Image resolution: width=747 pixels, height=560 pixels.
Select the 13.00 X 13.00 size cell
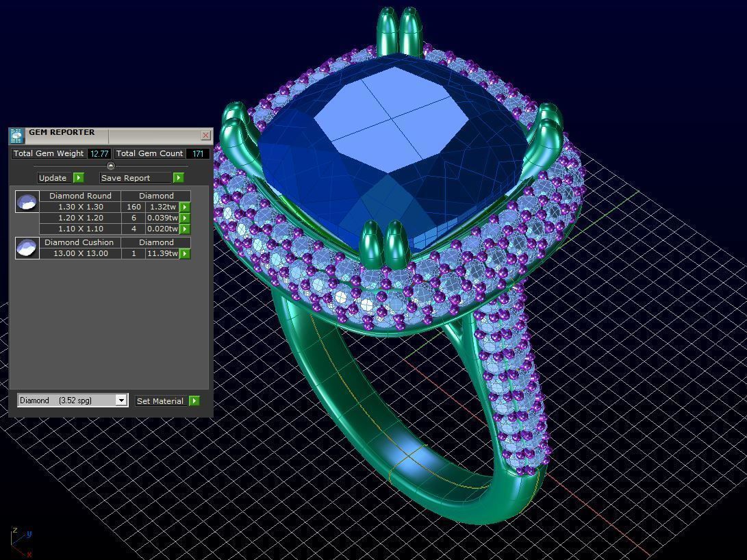(81, 254)
